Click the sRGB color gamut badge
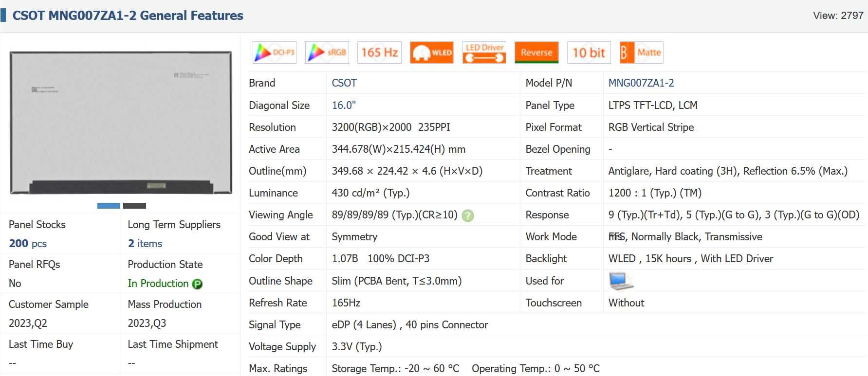The width and height of the screenshot is (868, 376). (x=327, y=53)
